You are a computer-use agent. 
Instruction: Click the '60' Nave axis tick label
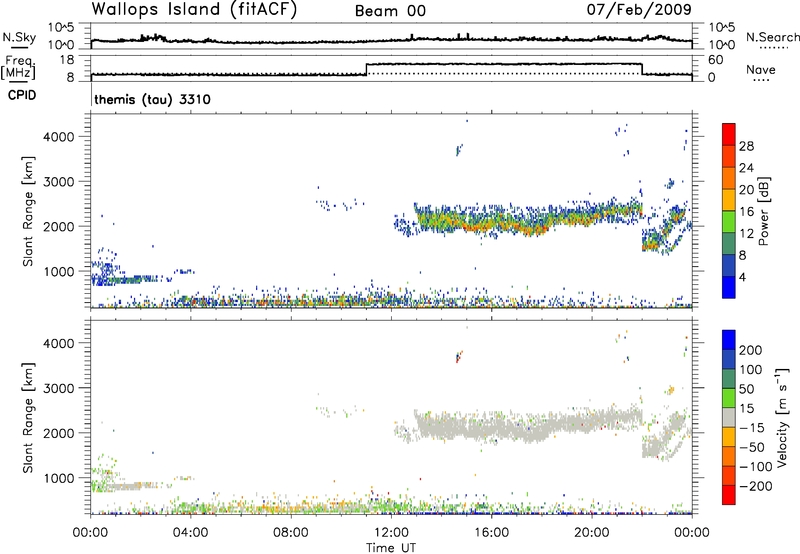[x=715, y=60]
